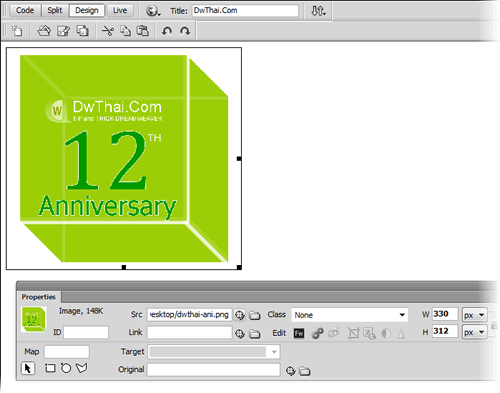Click the Crop tool icon
This screenshot has height=393, width=500.
coord(353,333)
